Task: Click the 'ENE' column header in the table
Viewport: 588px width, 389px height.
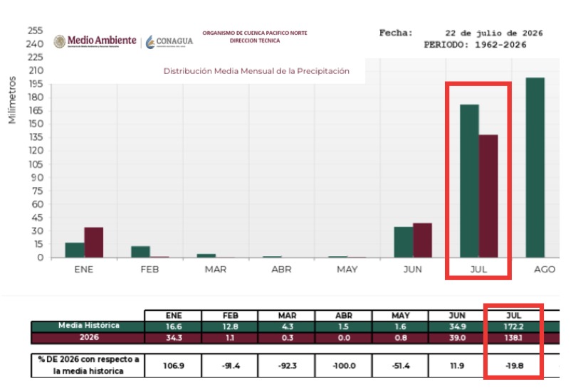Action: [174, 316]
